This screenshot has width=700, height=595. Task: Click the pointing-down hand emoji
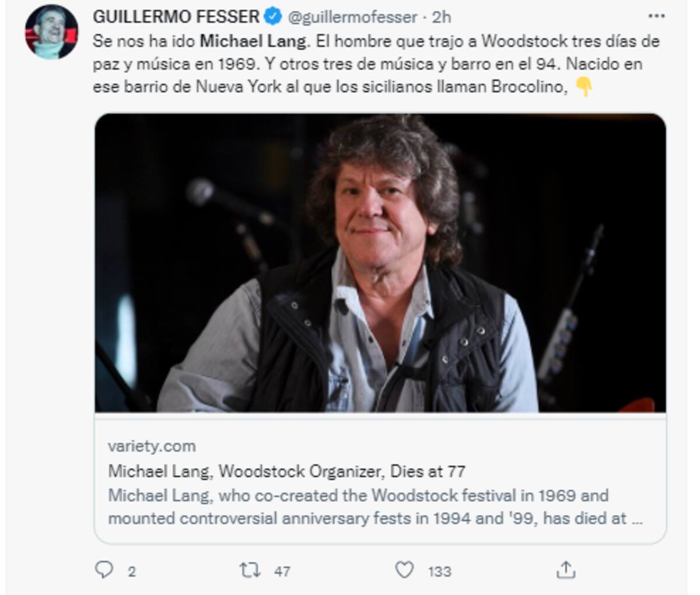pyautogui.click(x=584, y=87)
